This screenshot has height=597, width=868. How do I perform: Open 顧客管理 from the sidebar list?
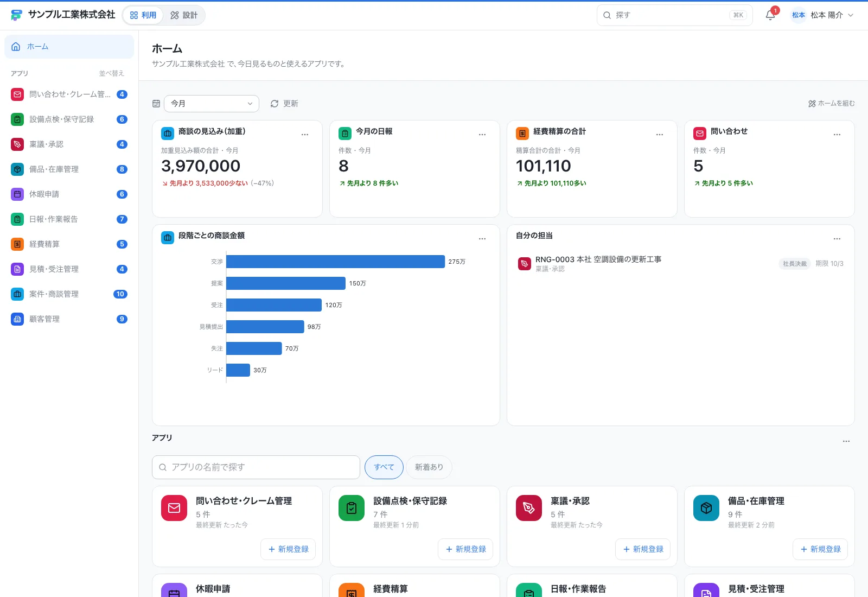[x=69, y=319]
